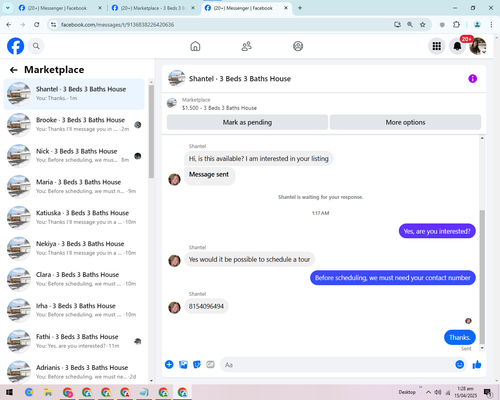
Task: Open Nick - 3 Beds 3 Baths House chat
Action: pos(74,155)
